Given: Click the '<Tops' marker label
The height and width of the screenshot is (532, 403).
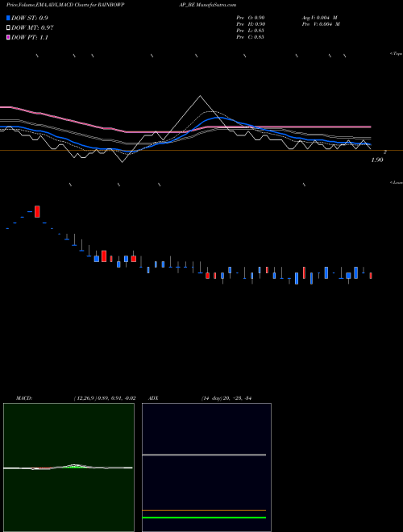Looking at the screenshot, I should (x=396, y=54).
